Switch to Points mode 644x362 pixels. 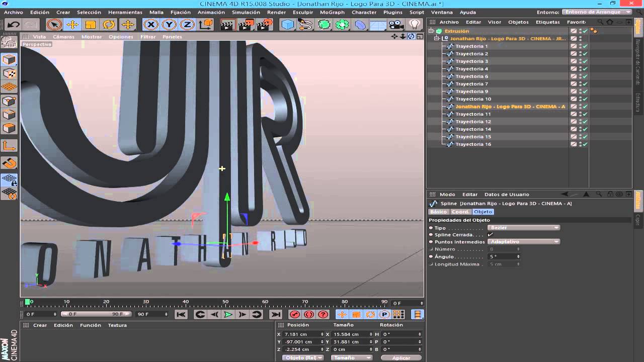pos(10,101)
